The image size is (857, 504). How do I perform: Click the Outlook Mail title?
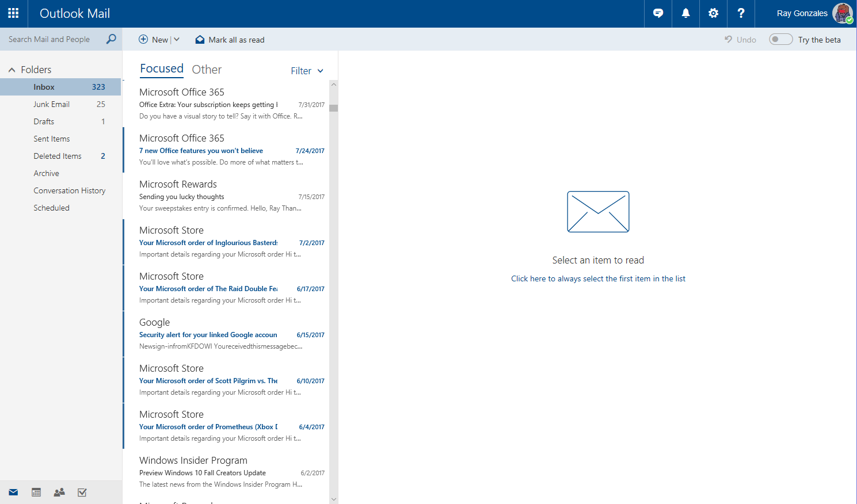coord(75,13)
